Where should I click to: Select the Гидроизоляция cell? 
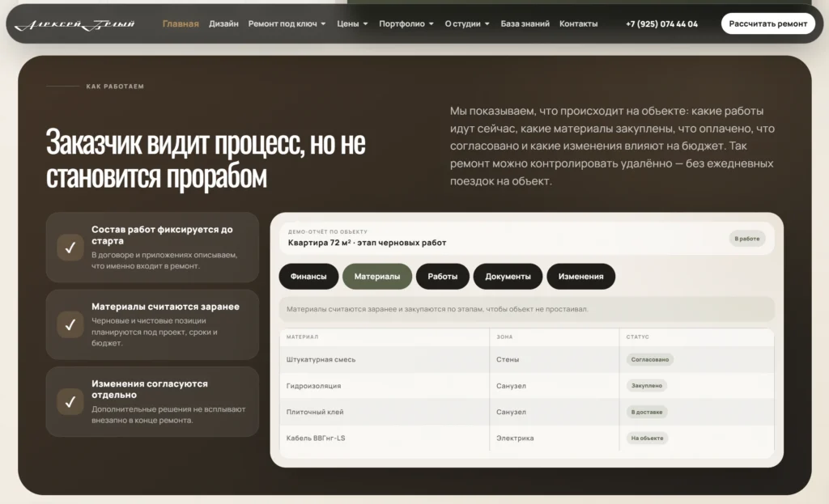tap(385, 386)
